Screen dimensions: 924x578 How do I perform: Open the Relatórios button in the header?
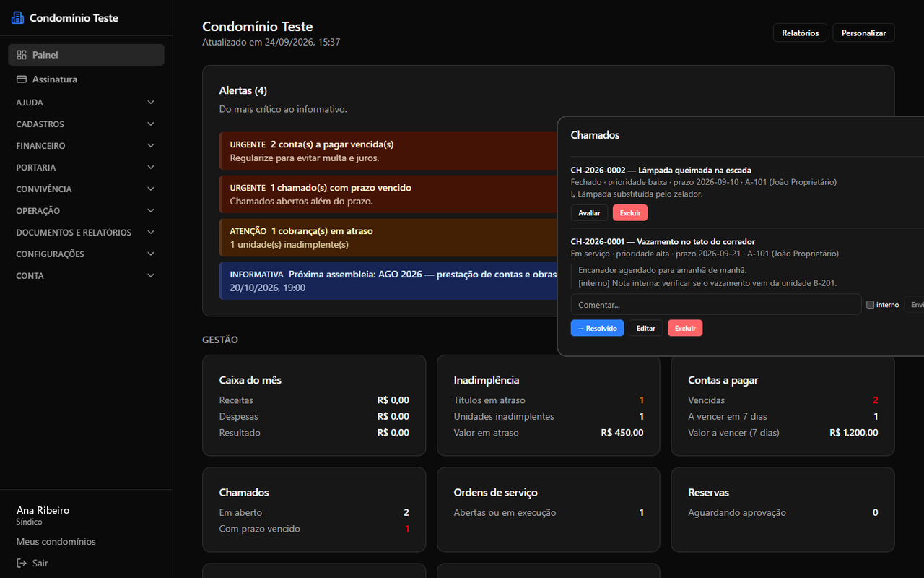(x=801, y=33)
